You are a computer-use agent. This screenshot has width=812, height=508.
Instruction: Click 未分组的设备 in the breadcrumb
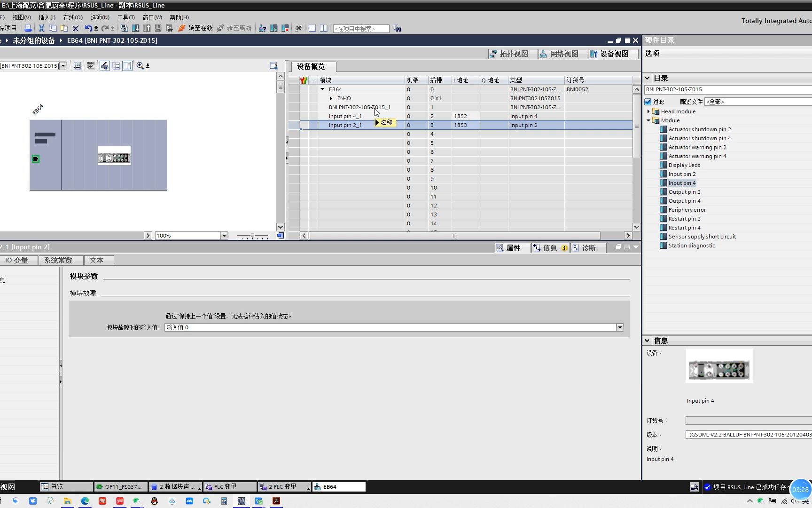(34, 40)
